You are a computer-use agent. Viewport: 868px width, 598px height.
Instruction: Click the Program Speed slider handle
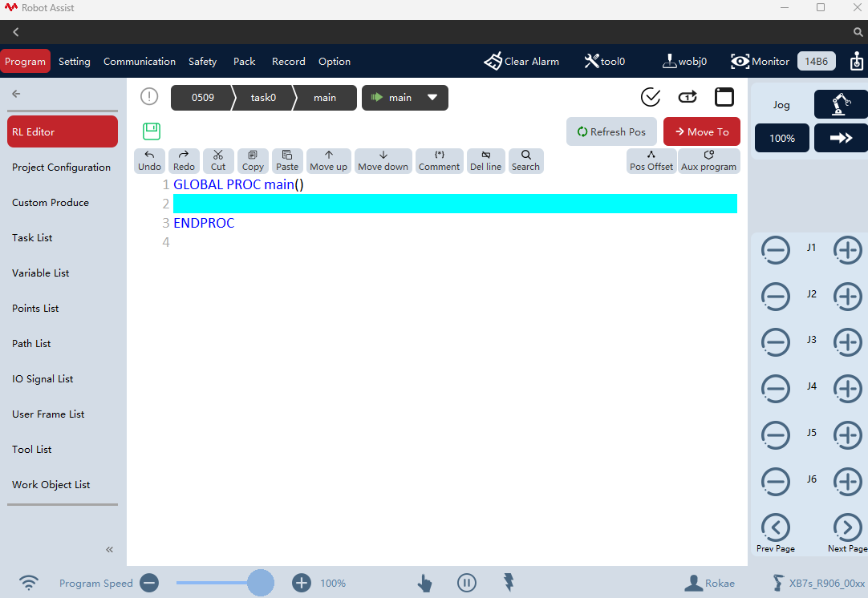tap(260, 583)
